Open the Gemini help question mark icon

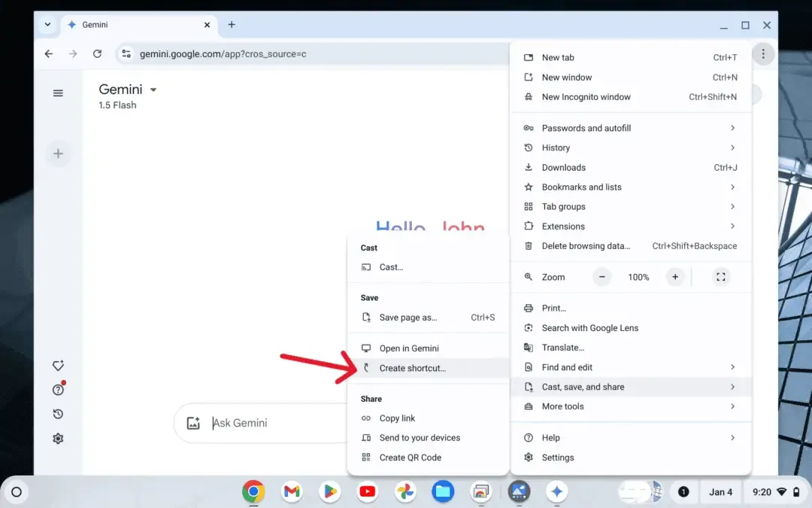pos(58,389)
